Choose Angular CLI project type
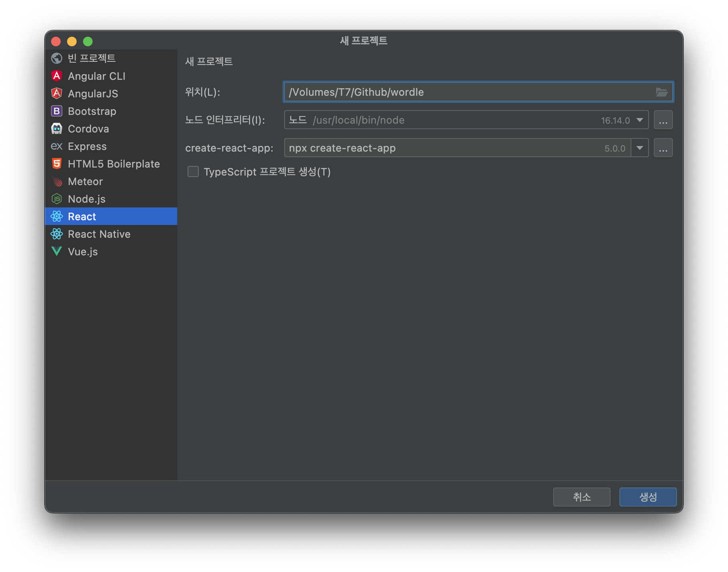This screenshot has height=572, width=728. tap(111, 76)
